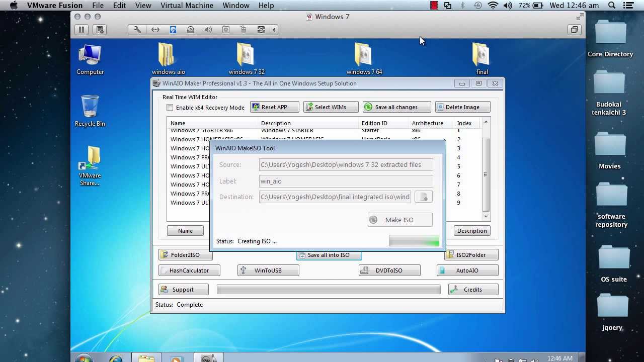The image size is (644, 362).
Task: Collapse the VMware device toolbar arrow
Action: click(274, 30)
